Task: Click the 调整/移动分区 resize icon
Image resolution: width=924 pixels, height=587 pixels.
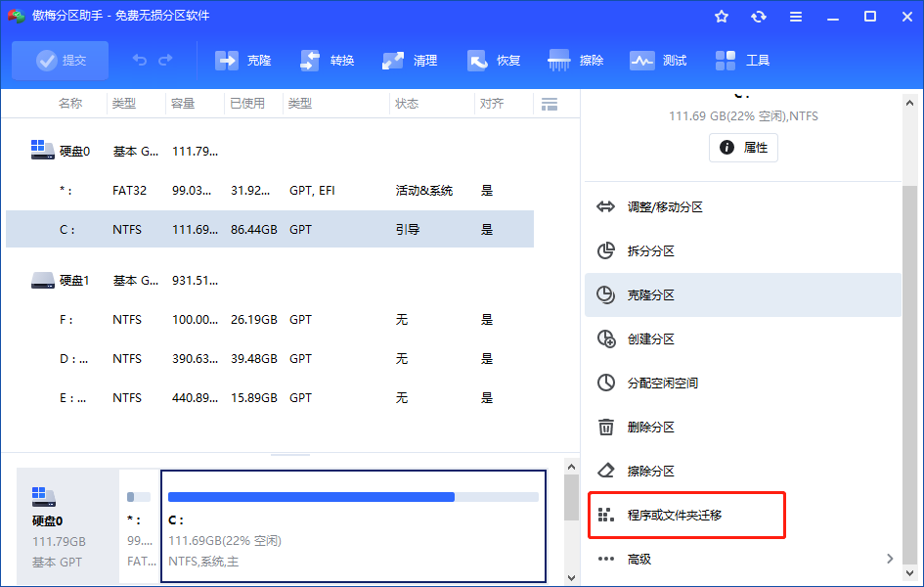Action: [607, 206]
